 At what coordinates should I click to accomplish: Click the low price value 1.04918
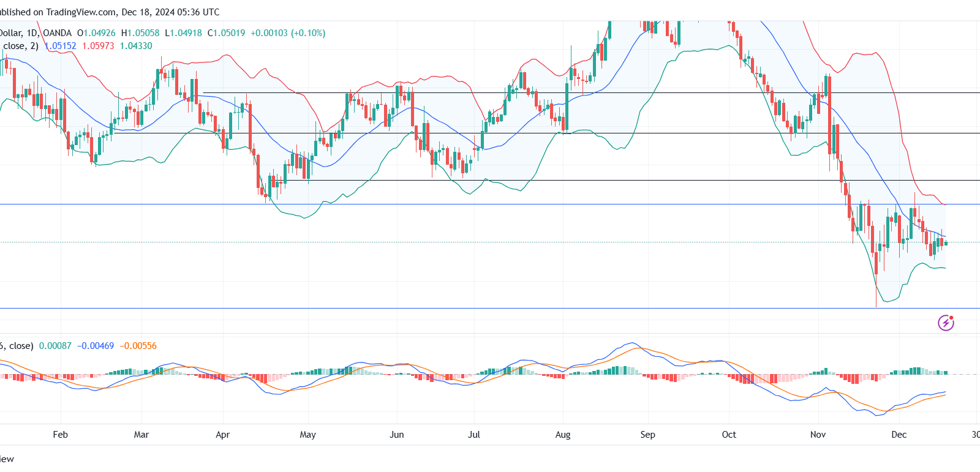pos(186,33)
